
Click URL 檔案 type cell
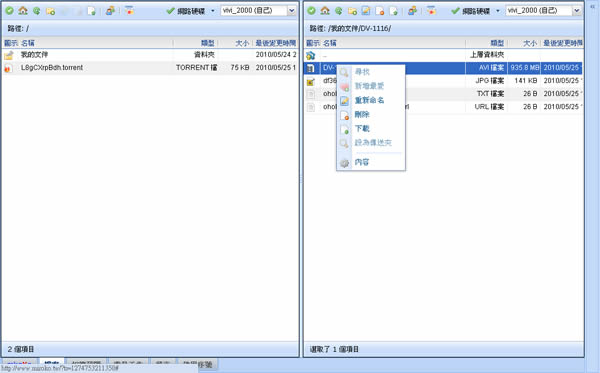pos(489,107)
